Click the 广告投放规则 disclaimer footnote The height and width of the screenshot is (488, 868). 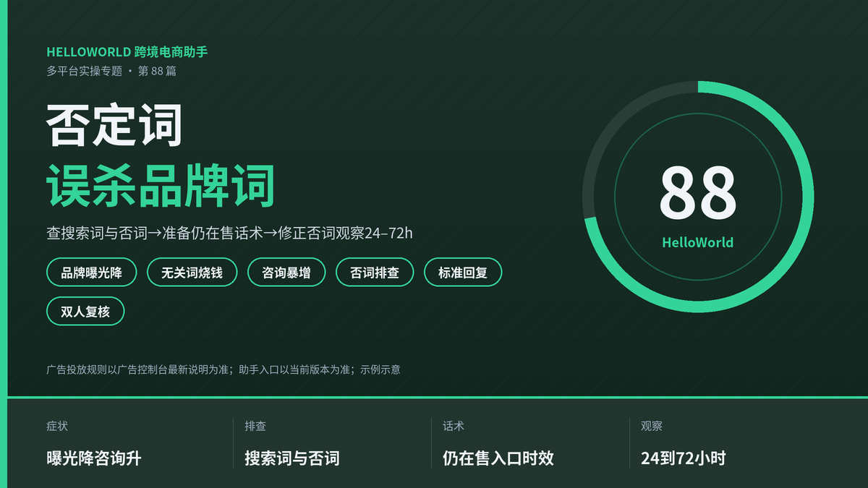[224, 369]
